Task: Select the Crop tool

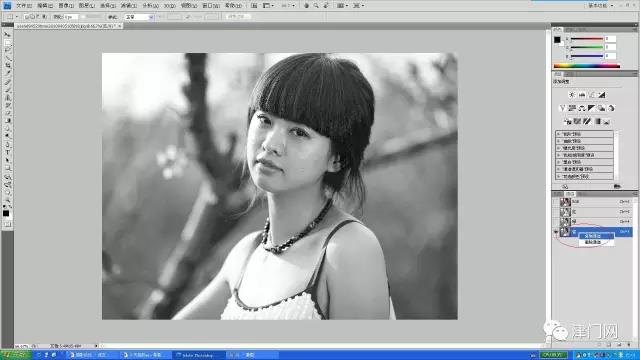Action: point(7,66)
